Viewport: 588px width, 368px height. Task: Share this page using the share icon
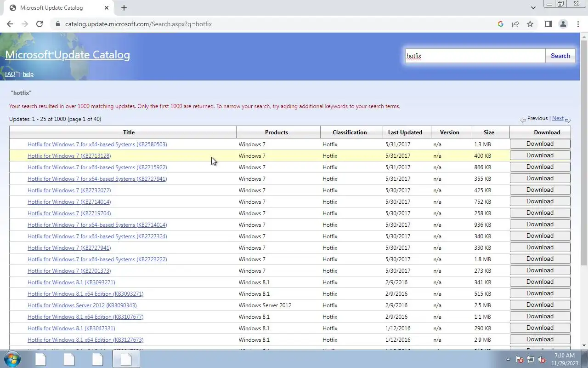515,24
